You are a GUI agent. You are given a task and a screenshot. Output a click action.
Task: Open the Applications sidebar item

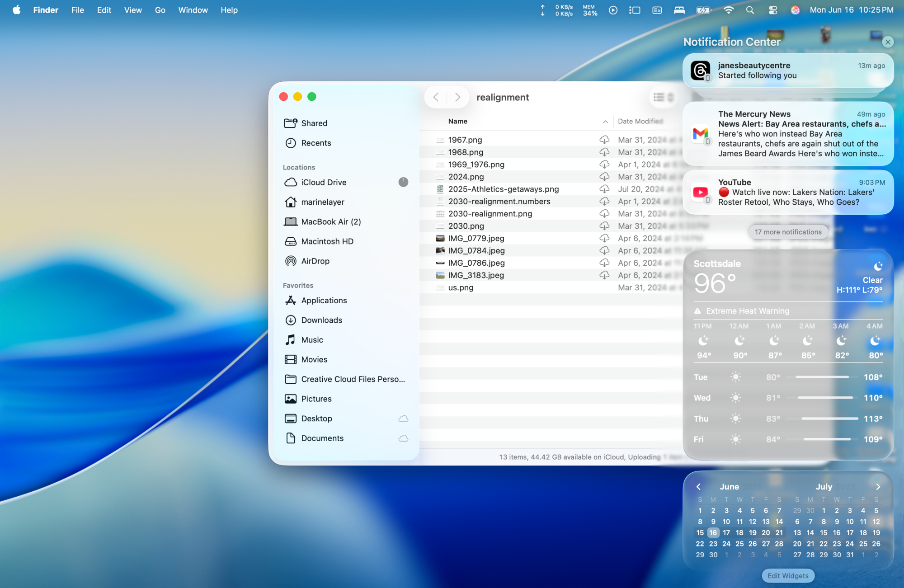pos(324,300)
